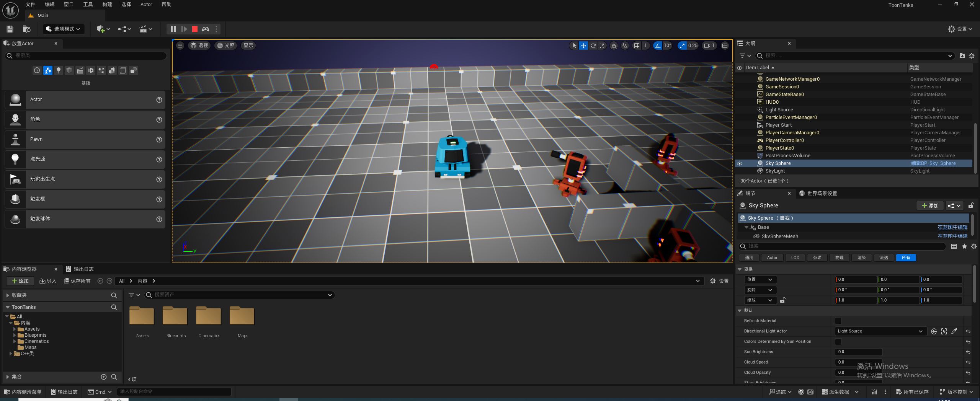Open the viewport hamburger options menu
The image size is (980, 401).
tap(180, 46)
